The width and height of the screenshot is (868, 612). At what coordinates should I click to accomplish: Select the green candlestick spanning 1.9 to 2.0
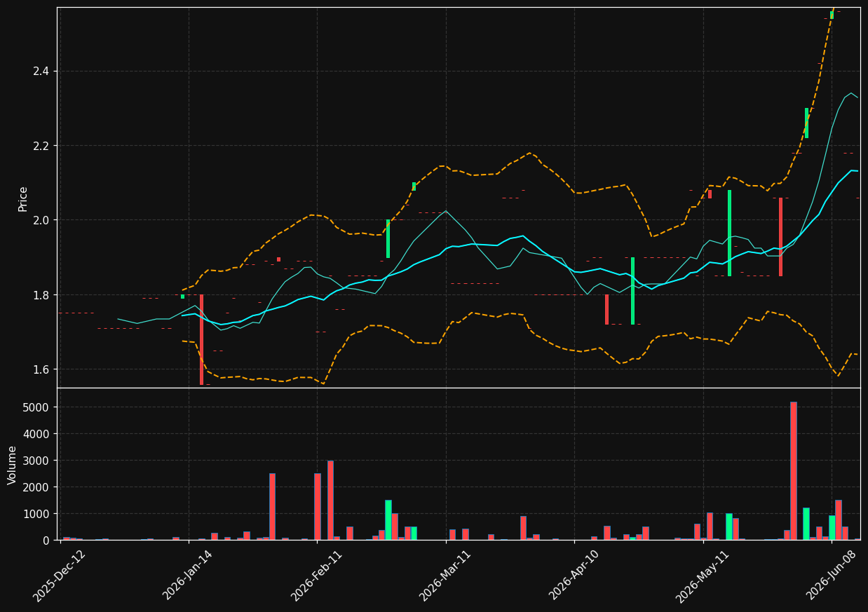pyautogui.click(x=388, y=239)
